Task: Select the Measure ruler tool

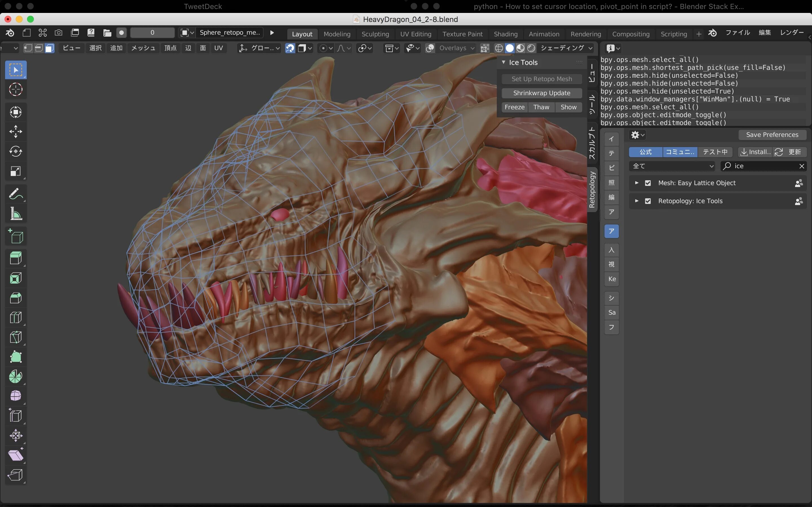Action: pos(16,214)
